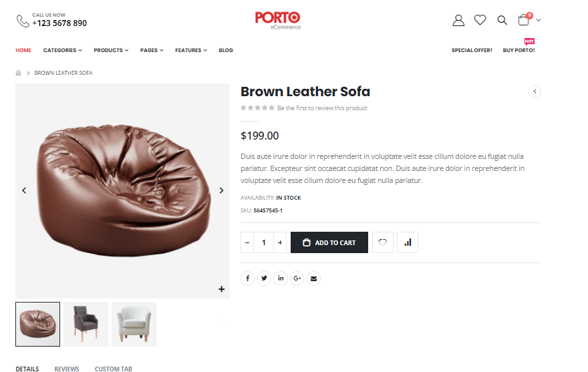Image resolution: width=588 pixels, height=372 pixels.
Task: Switch to the Reviews tab
Action: (x=67, y=369)
